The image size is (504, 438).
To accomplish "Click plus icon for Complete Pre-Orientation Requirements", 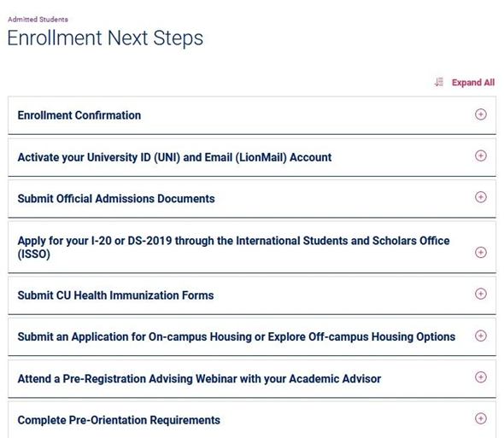I will [481, 418].
